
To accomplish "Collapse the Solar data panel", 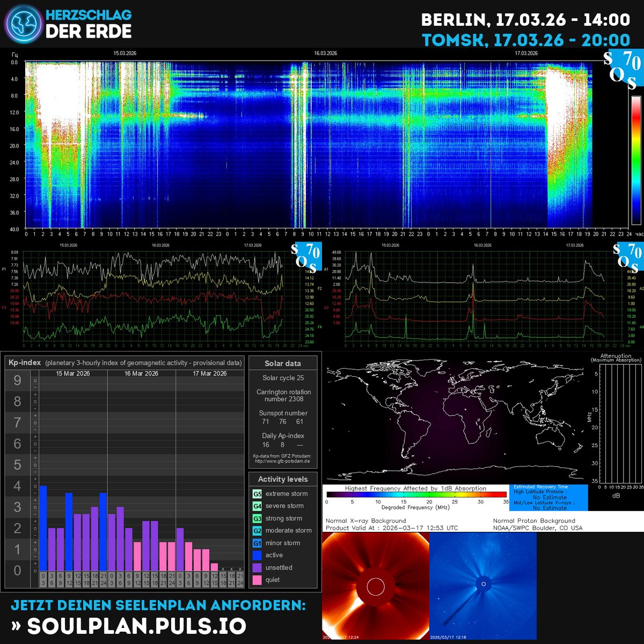I will [283, 363].
